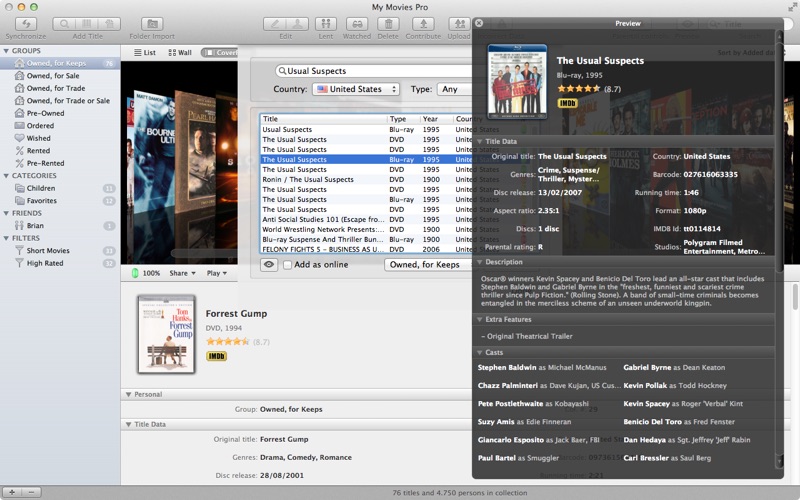
Task: Apply the High Rated filter
Action: pyautogui.click(x=60, y=263)
